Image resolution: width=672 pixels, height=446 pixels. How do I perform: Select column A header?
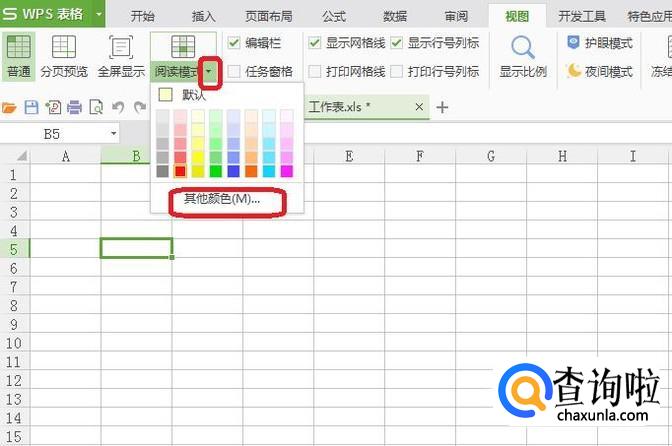(66, 156)
